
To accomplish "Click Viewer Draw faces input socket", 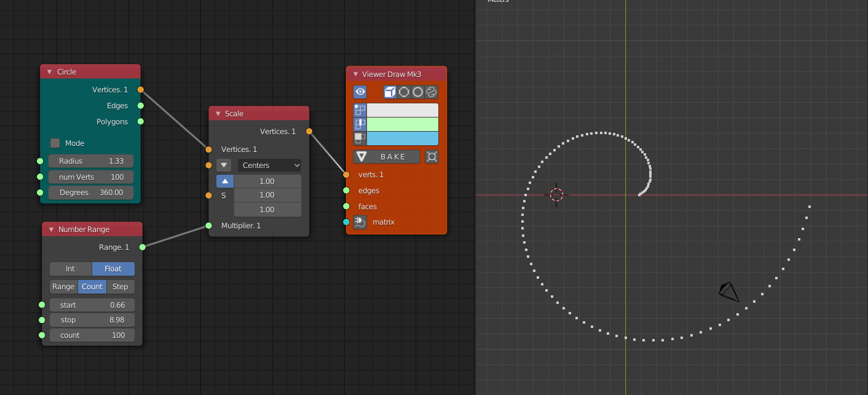I will tap(346, 206).
